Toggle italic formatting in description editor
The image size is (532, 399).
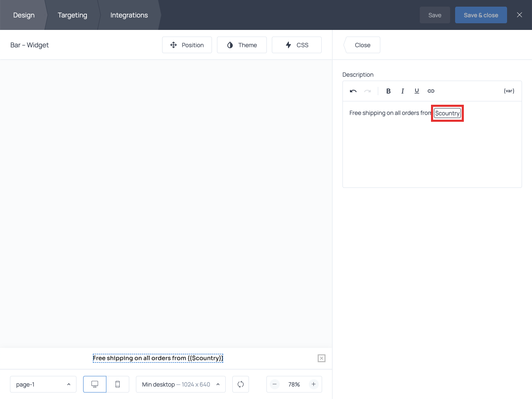point(402,91)
